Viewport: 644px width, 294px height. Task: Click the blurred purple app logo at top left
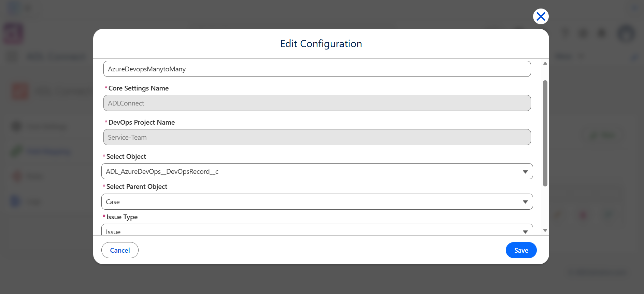coord(14,34)
